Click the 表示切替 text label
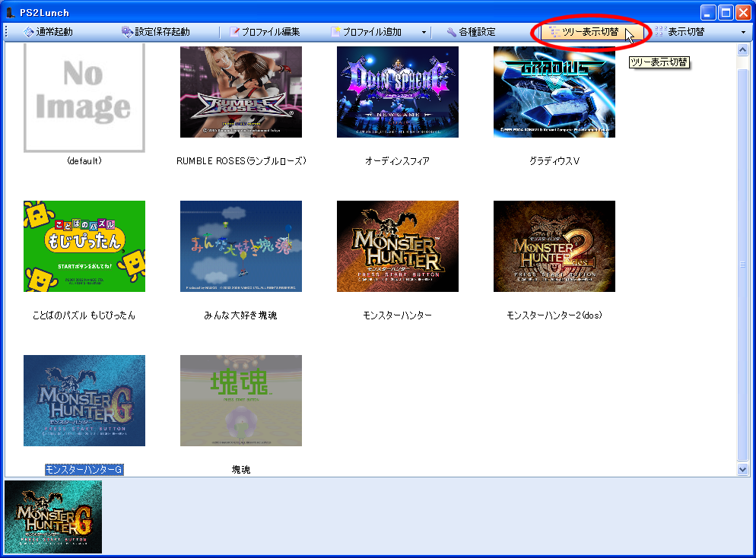This screenshot has width=756, height=558. pos(686,32)
